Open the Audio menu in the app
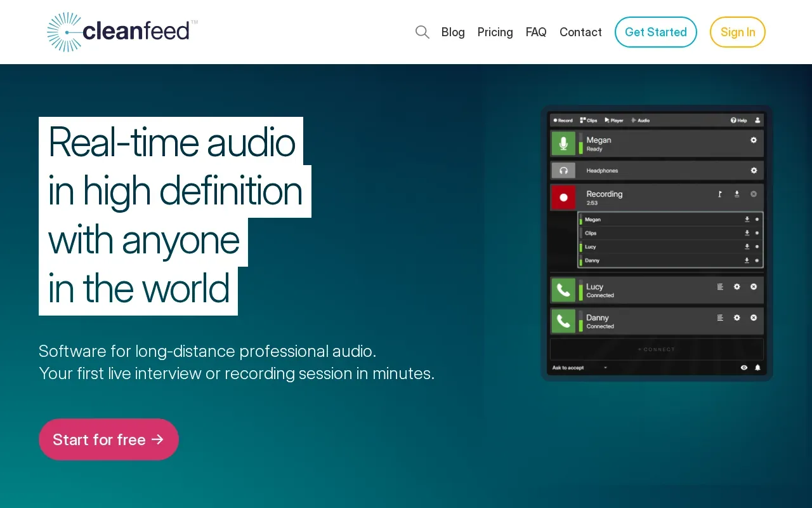This screenshot has width=812, height=508. 641,120
